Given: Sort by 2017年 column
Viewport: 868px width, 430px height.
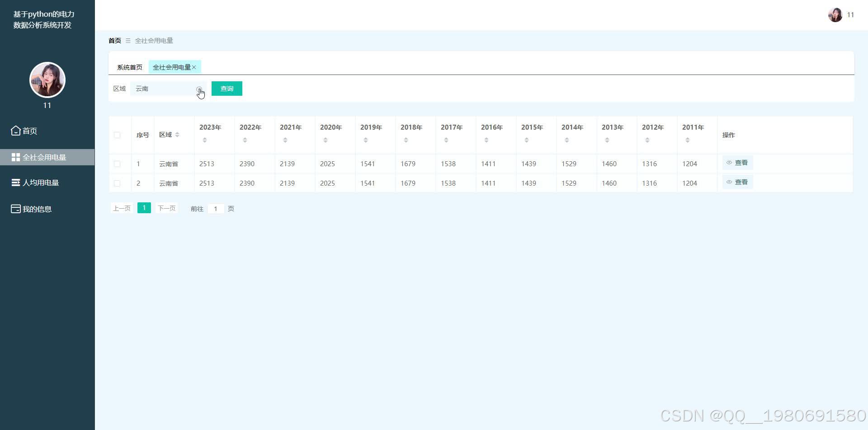Looking at the screenshot, I should pos(446,140).
